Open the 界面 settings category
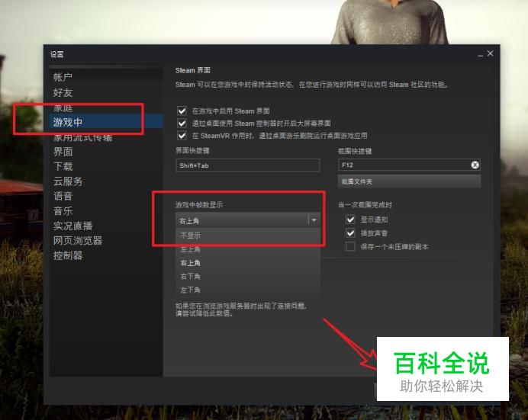This screenshot has width=528, height=420. [63, 152]
